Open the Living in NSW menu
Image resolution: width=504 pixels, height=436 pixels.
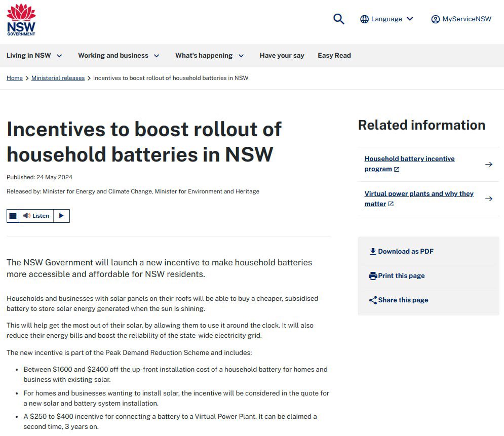(28, 55)
